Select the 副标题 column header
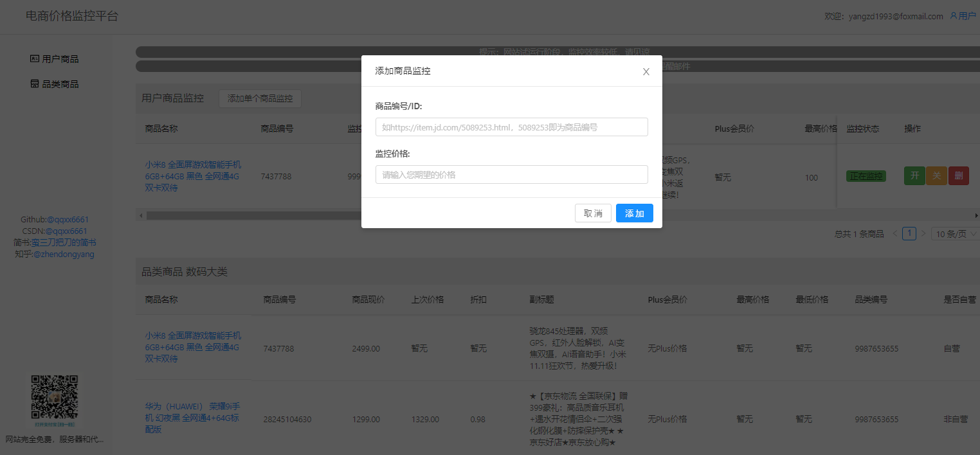 click(542, 299)
